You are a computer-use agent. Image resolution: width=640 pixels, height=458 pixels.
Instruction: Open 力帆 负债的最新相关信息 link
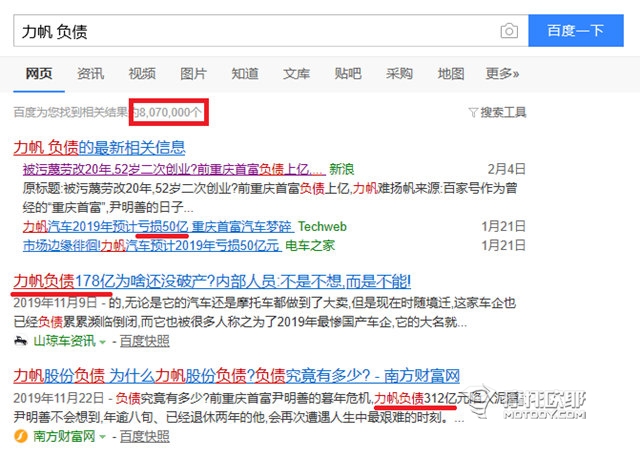click(99, 147)
